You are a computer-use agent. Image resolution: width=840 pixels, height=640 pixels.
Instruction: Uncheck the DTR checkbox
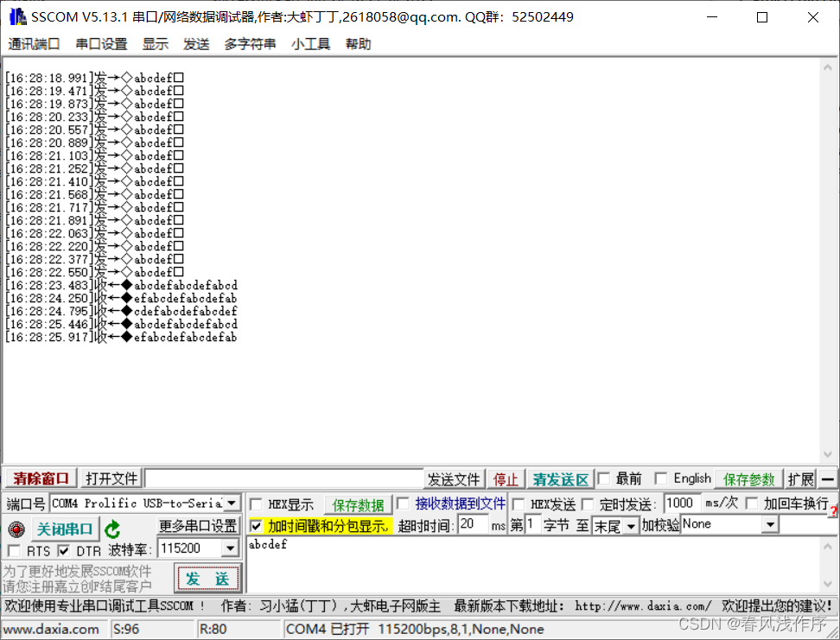[64, 551]
